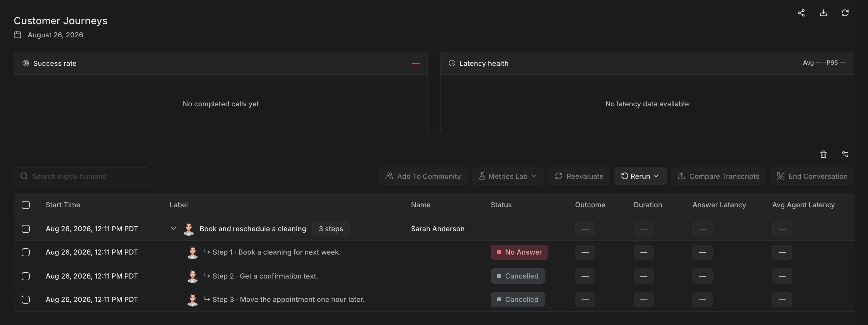
Task: Click the share icon at top right
Action: tap(801, 13)
